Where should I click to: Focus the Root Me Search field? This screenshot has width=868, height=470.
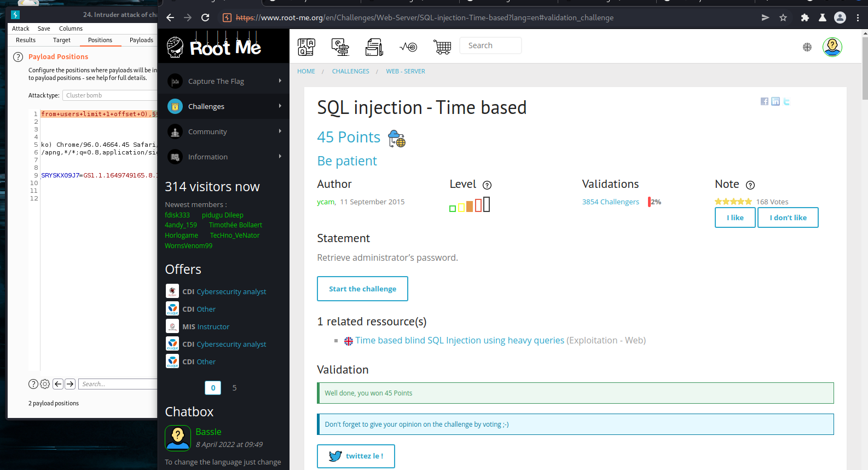490,45
